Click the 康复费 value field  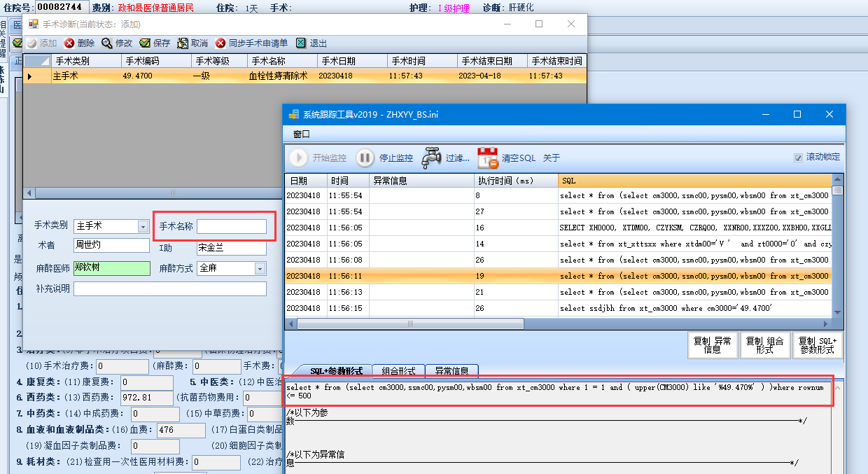coord(146,382)
